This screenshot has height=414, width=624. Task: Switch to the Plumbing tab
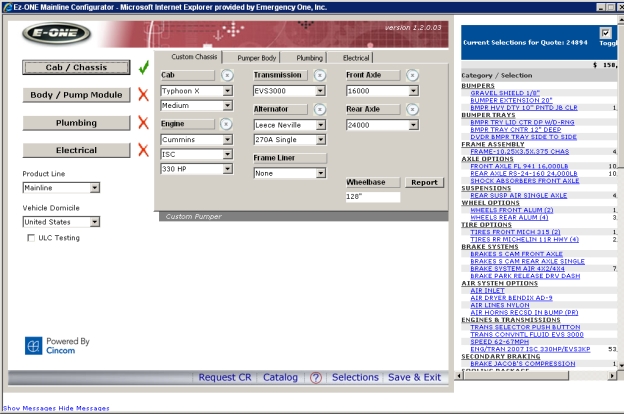point(309,58)
